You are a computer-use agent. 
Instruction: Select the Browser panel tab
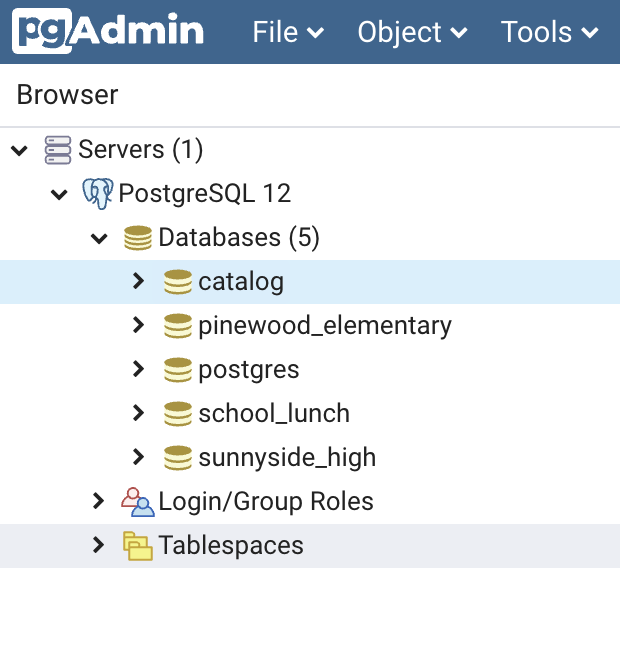click(x=67, y=94)
